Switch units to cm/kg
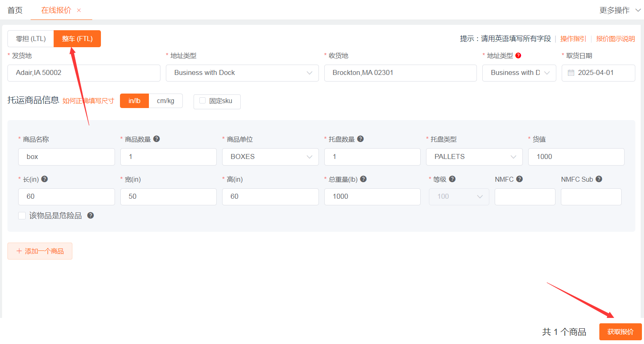644x344 pixels. pyautogui.click(x=165, y=101)
